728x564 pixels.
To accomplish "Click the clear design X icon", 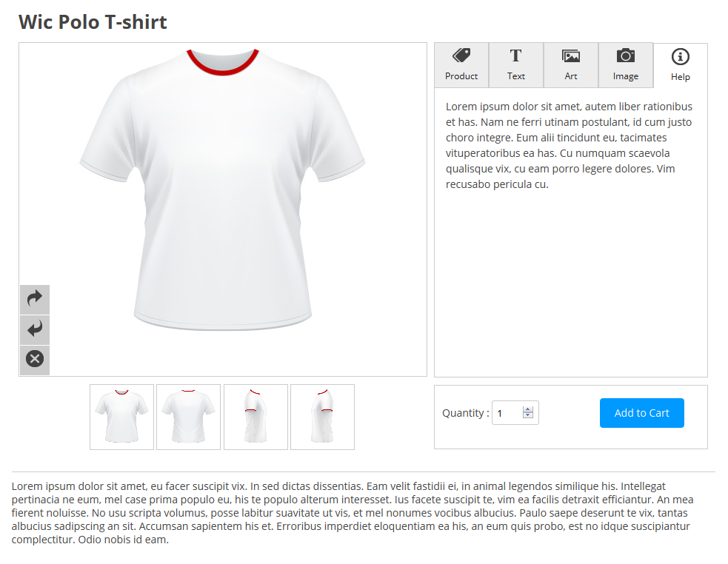I will 35,359.
